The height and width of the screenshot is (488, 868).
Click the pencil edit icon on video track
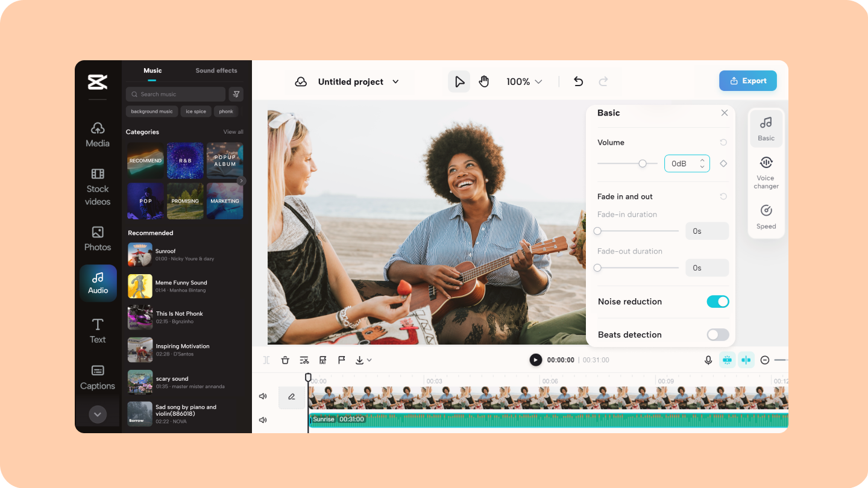(x=292, y=396)
